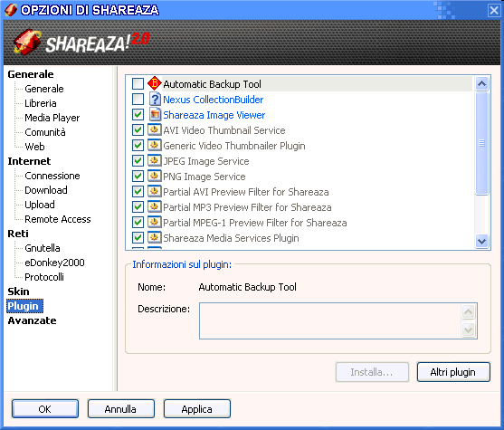Screen dimensions: 504x430
Task: Click the Altri plugin button
Action: coord(453,372)
